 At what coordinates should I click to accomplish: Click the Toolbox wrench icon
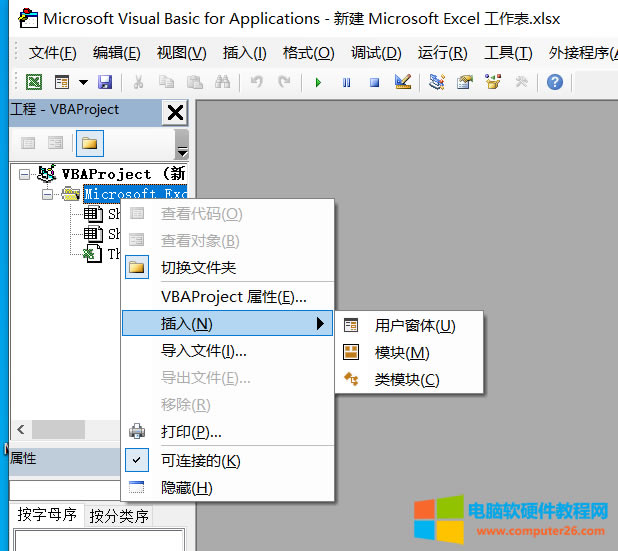click(x=521, y=82)
